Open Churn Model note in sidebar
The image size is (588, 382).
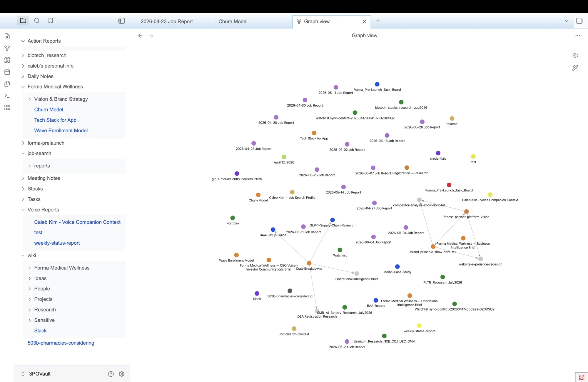click(49, 110)
